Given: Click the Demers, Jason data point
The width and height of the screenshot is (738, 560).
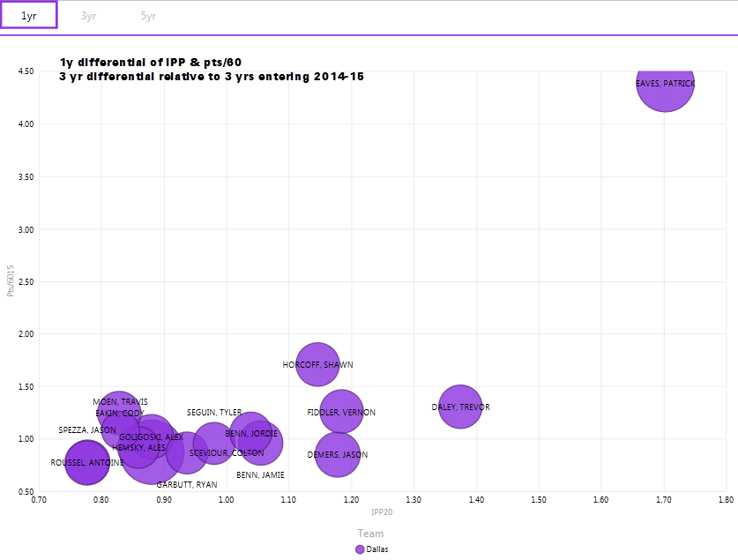Looking at the screenshot, I should click(338, 455).
